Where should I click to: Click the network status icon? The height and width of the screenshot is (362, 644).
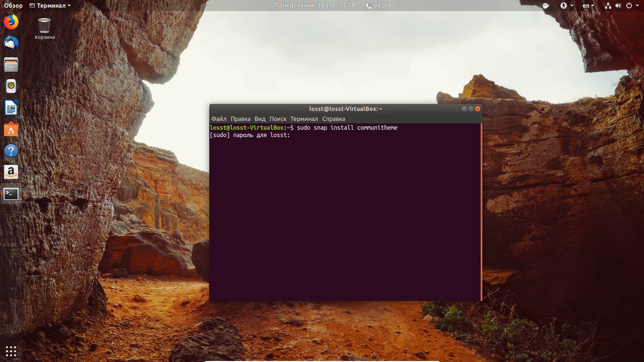[608, 6]
